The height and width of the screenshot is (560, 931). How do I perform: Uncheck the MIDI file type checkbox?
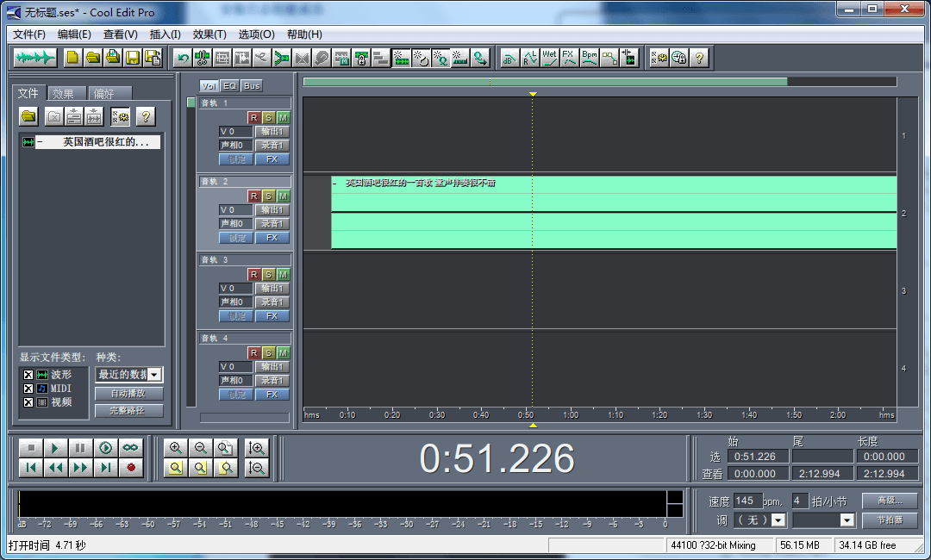click(x=28, y=389)
